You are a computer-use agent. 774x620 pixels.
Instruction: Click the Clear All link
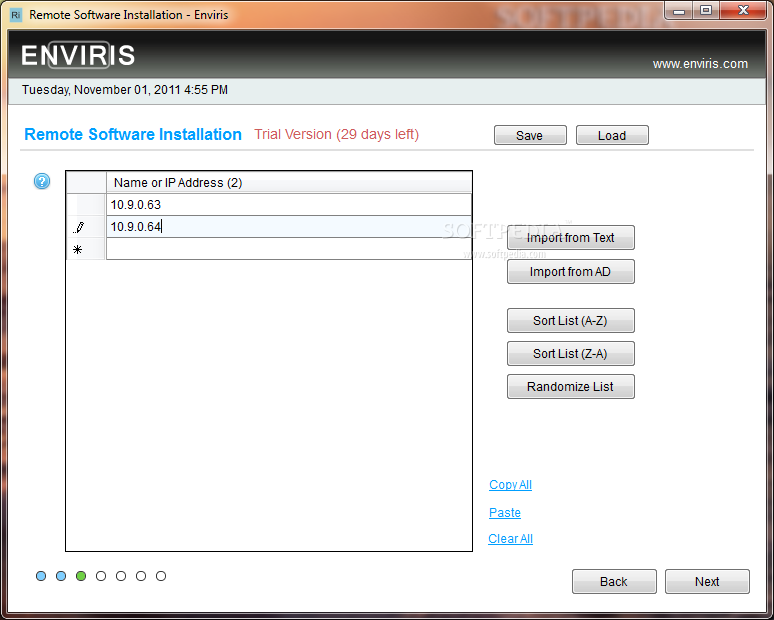click(x=510, y=539)
